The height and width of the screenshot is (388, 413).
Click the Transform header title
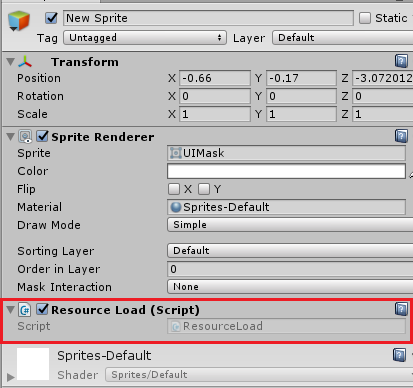85,62
